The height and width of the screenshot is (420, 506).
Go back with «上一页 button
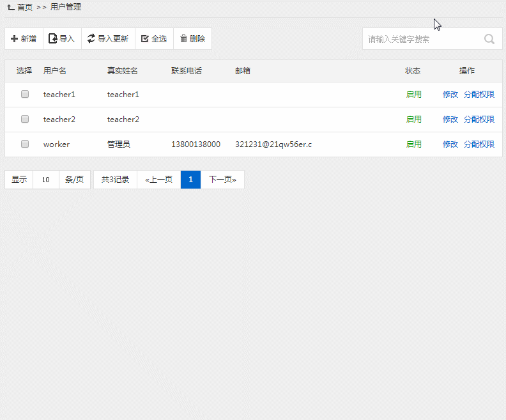click(158, 180)
